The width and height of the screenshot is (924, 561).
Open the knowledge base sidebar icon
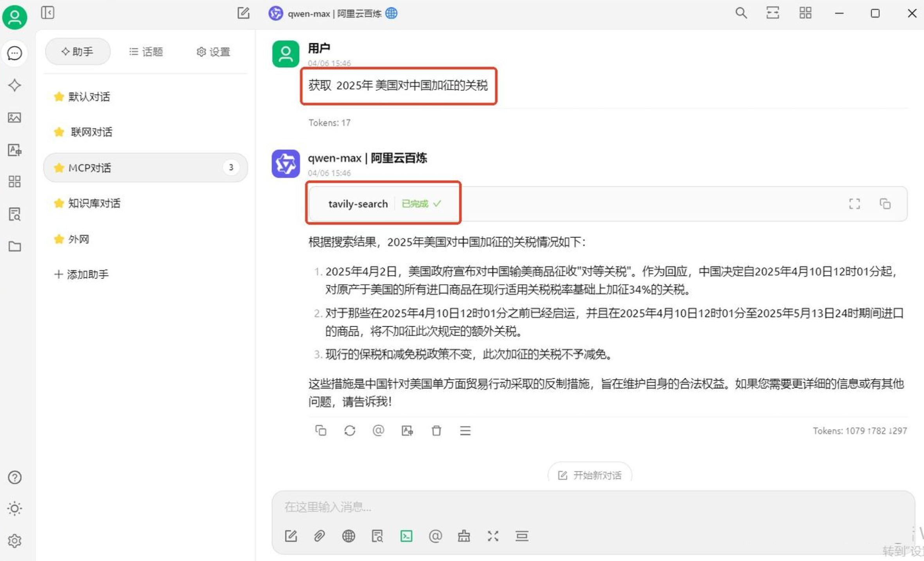pyautogui.click(x=14, y=214)
